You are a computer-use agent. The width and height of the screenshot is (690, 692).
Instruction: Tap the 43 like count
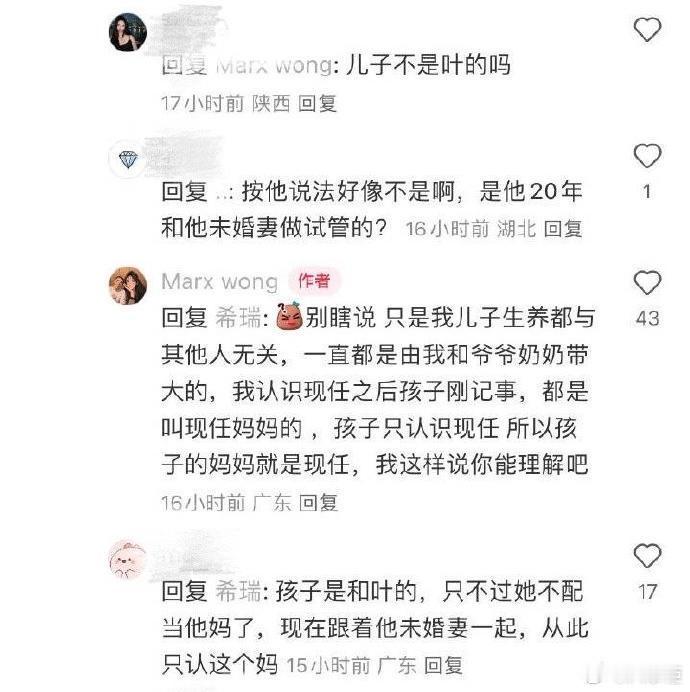tap(647, 318)
